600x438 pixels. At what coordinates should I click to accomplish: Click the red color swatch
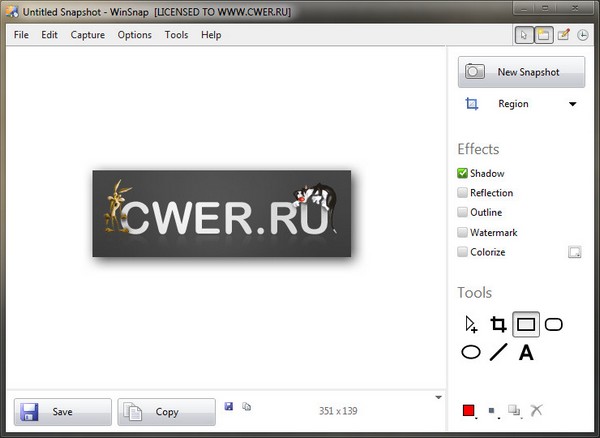click(x=468, y=410)
